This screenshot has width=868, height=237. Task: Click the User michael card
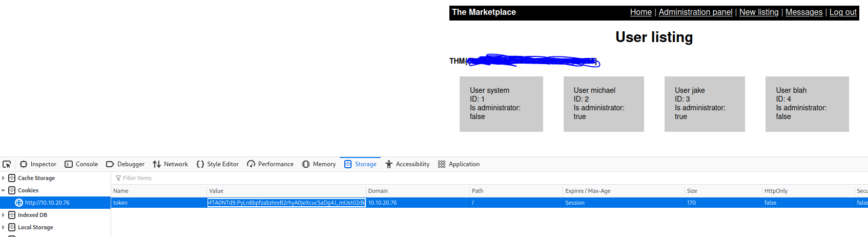tap(604, 104)
